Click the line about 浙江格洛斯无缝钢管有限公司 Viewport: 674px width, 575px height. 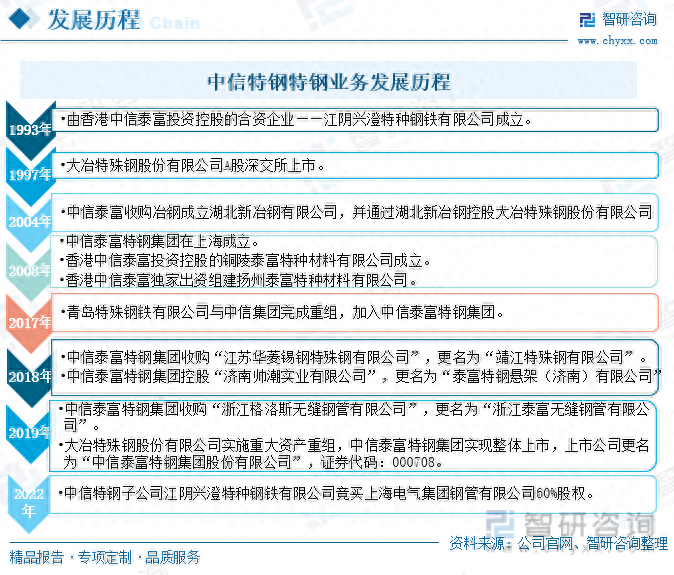354,417
